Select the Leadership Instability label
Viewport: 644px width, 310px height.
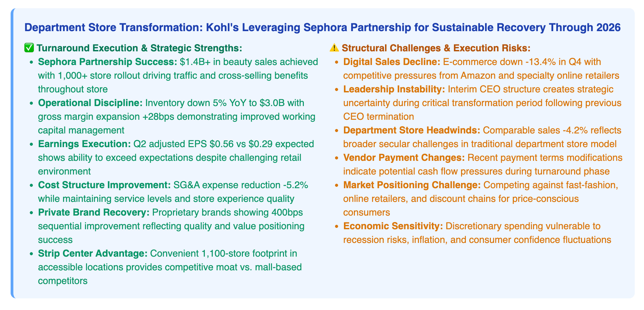[x=394, y=89]
